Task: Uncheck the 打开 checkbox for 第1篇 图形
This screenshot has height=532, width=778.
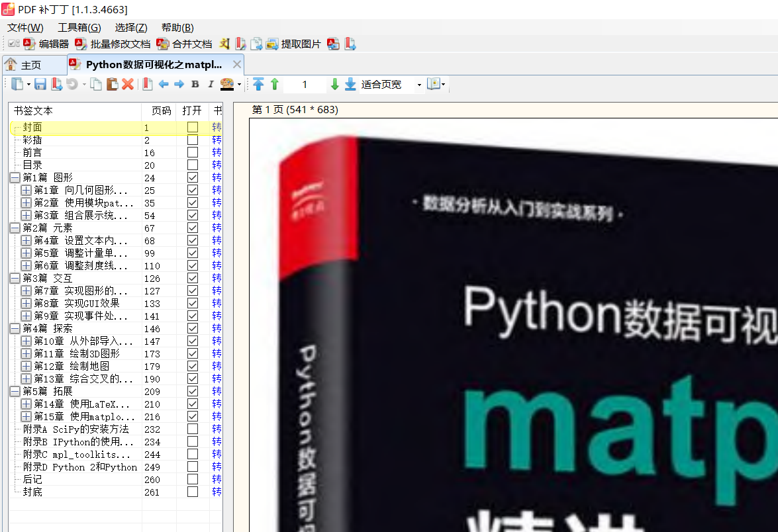Action: (193, 177)
